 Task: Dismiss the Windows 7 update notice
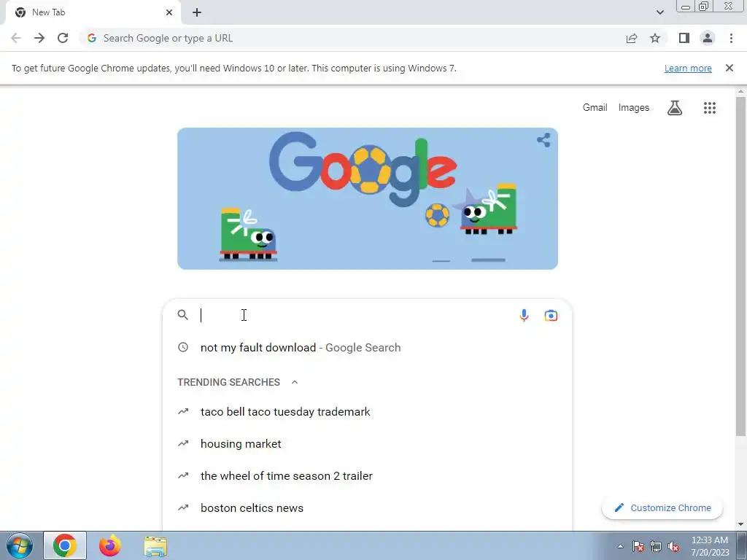point(729,68)
